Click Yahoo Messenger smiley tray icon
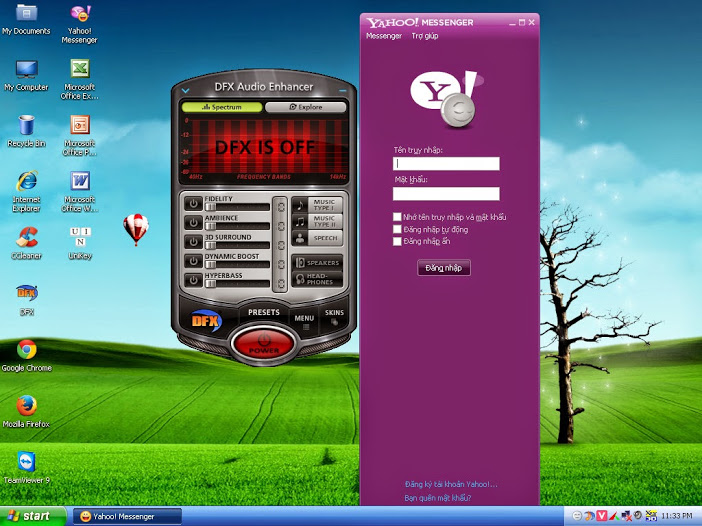 pos(578,516)
